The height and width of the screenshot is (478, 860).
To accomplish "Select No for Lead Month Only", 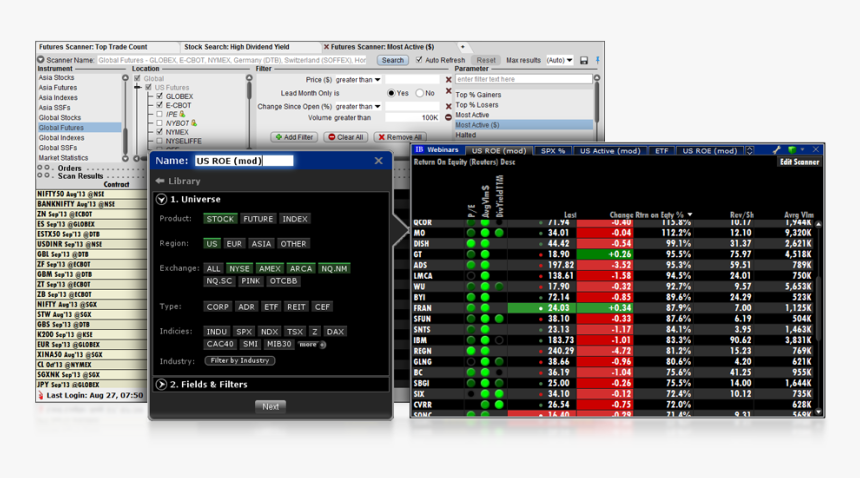I will (420, 93).
